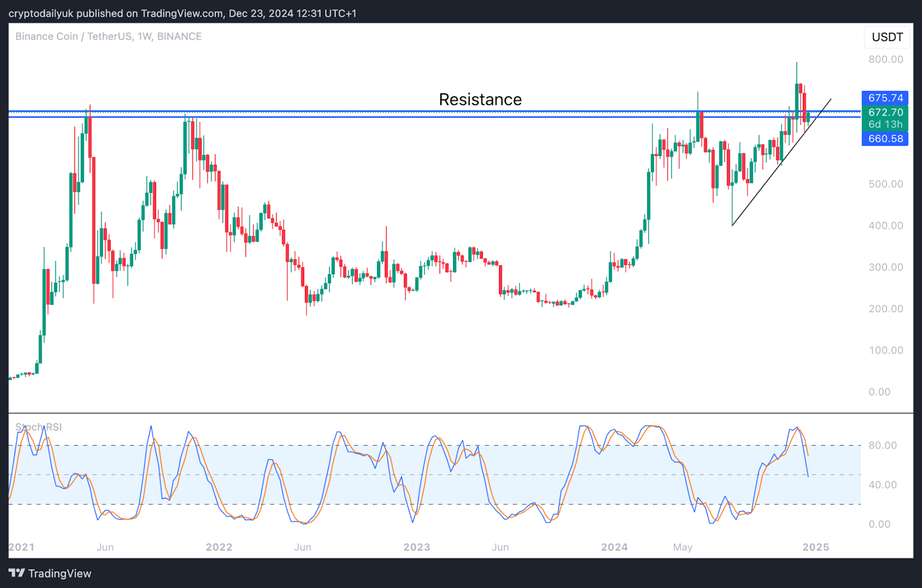
Task: Click the 800.00 price scale value
Action: coord(886,59)
